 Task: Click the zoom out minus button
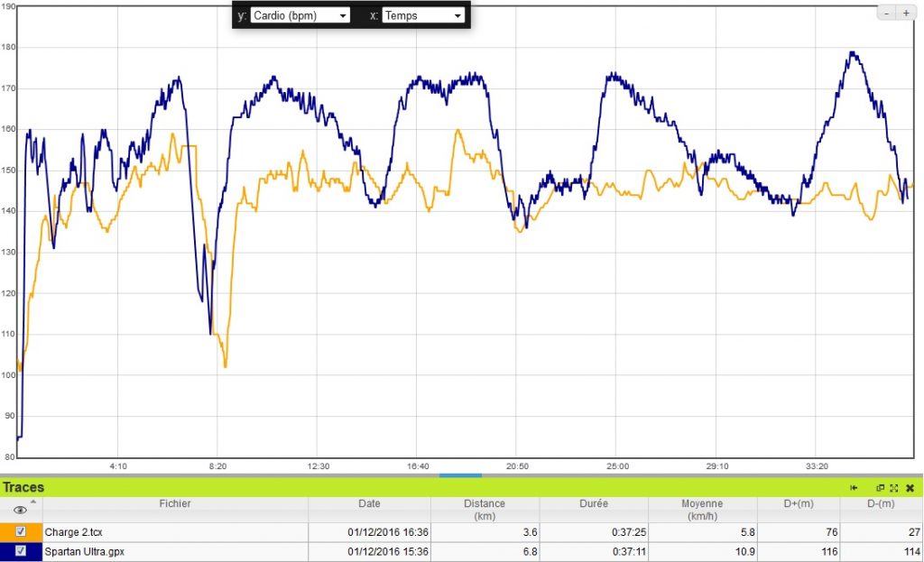[887, 14]
